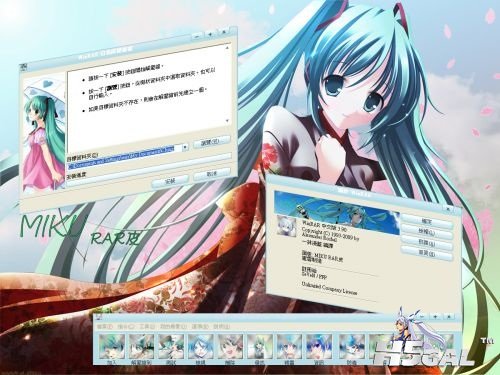The image size is (500, 375).
Task: Click the "Unlimited Company License" text
Action: pos(329,288)
